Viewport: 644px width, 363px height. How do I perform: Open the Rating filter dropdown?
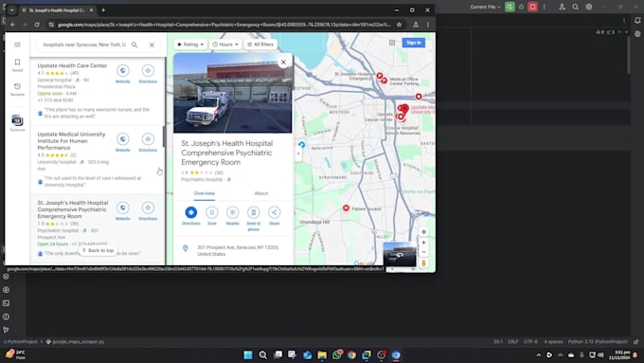pyautogui.click(x=190, y=44)
